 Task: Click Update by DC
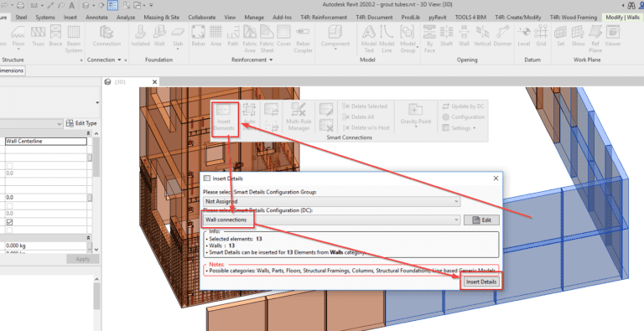(463, 106)
